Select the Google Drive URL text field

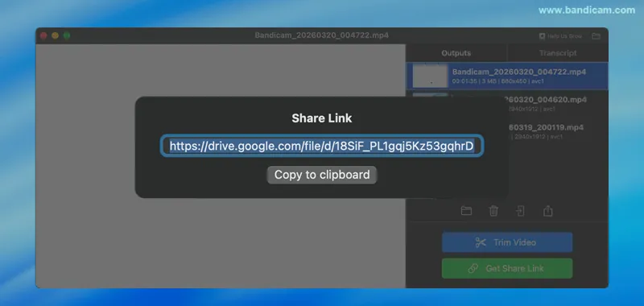click(x=321, y=146)
